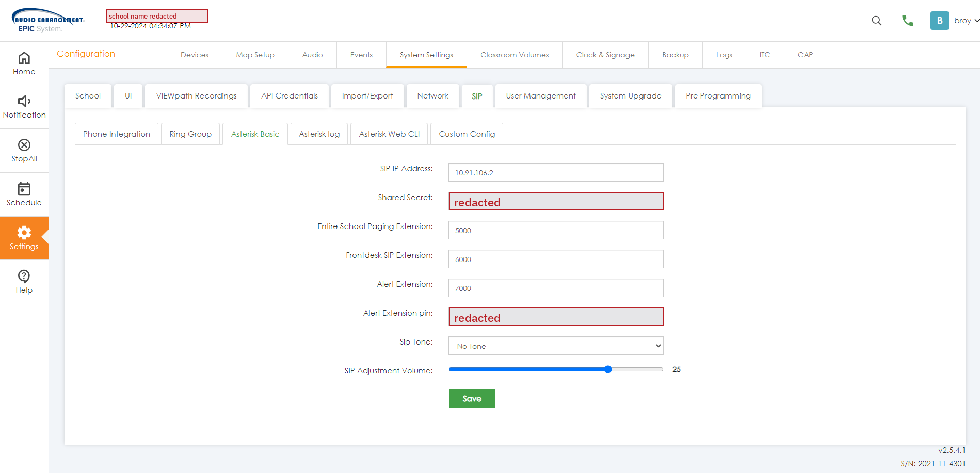
Task: Open Asterisk Web CLI tab
Action: [x=389, y=134]
